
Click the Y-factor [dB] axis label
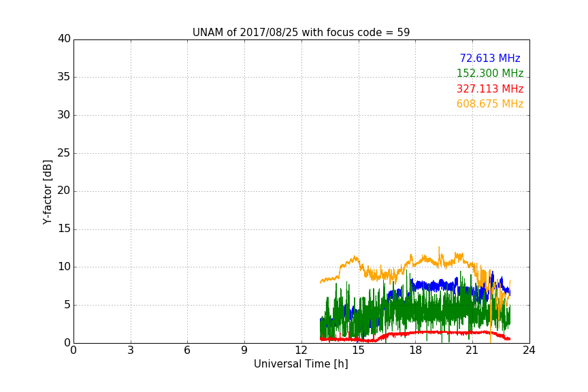pyautogui.click(x=48, y=193)
